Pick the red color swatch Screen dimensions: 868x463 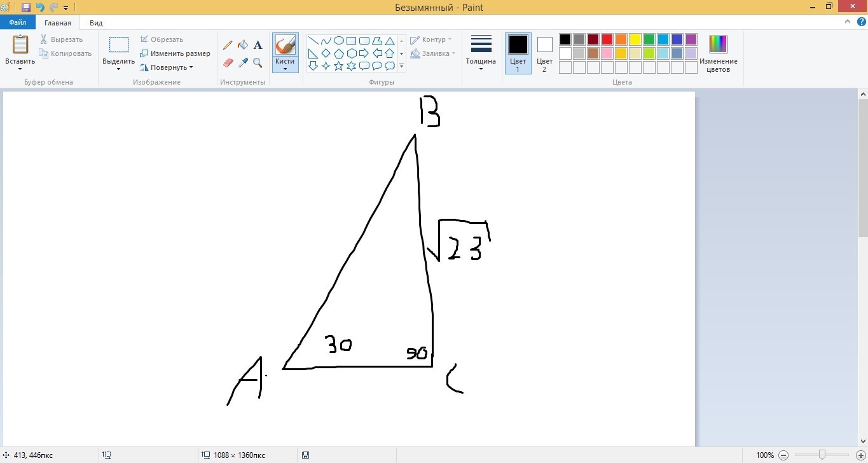607,39
